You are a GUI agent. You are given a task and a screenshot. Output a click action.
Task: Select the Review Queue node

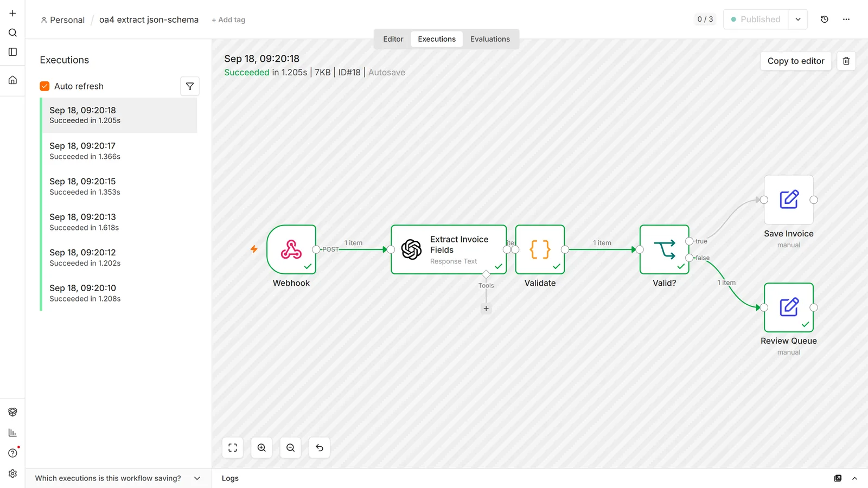coord(789,307)
